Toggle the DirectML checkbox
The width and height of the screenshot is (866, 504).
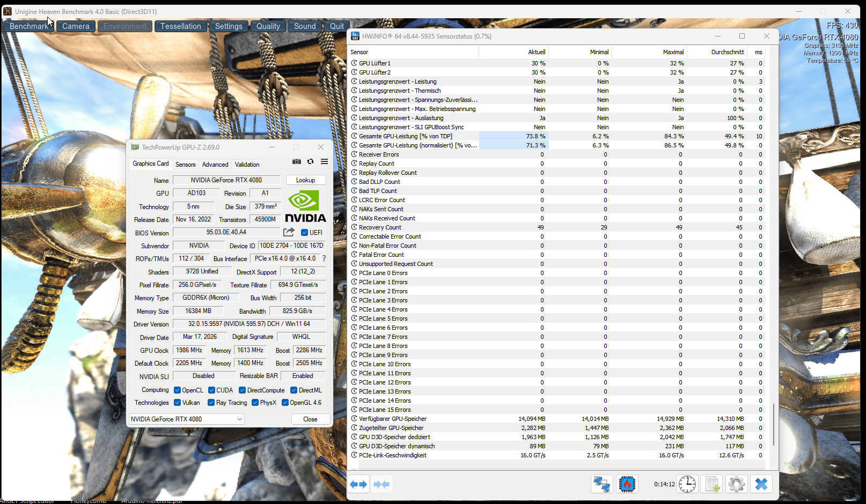(x=293, y=390)
